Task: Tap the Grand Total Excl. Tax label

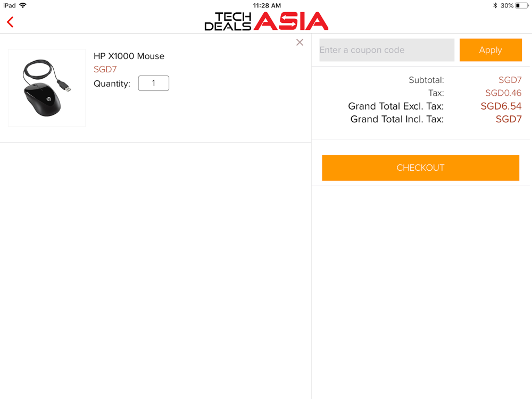Action: coord(396,106)
